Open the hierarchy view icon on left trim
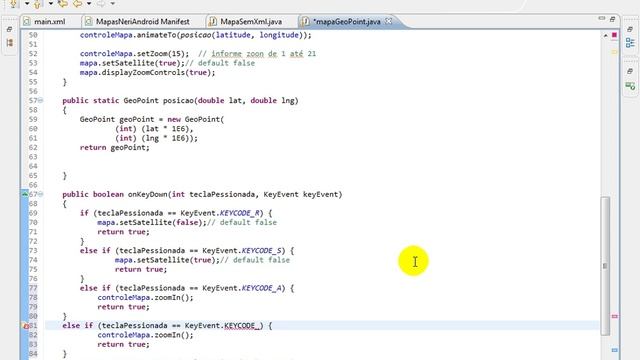This screenshot has height=360, width=640. pyautogui.click(x=10, y=42)
